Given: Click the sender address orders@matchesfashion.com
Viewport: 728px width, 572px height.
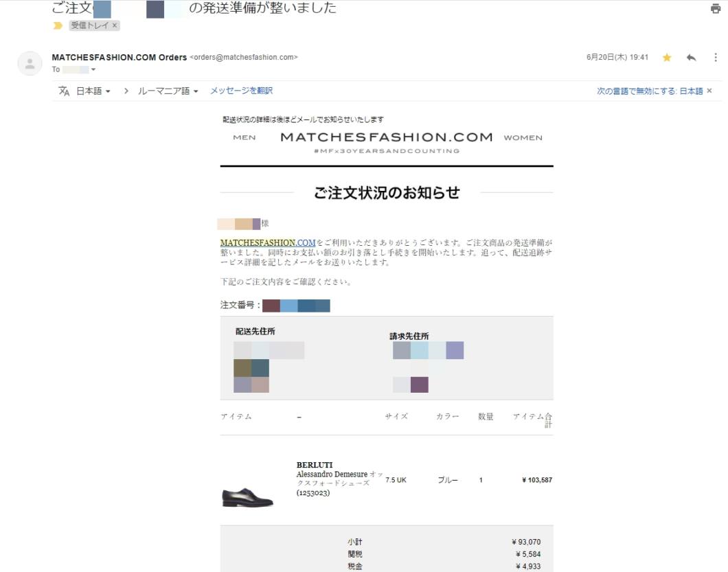Looking at the screenshot, I should [x=244, y=57].
